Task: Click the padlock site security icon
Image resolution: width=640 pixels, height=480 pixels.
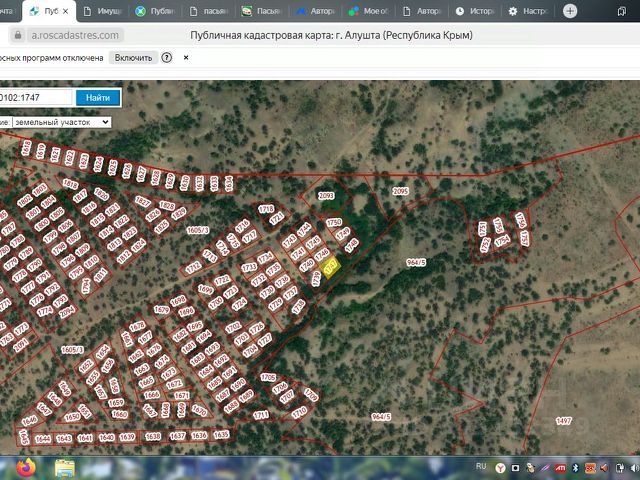Action: 18,35
